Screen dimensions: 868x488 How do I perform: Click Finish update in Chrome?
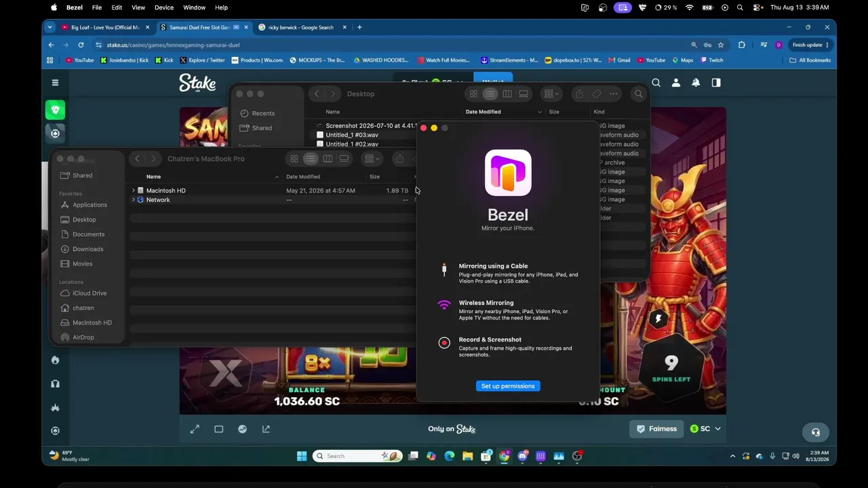[x=810, y=45]
